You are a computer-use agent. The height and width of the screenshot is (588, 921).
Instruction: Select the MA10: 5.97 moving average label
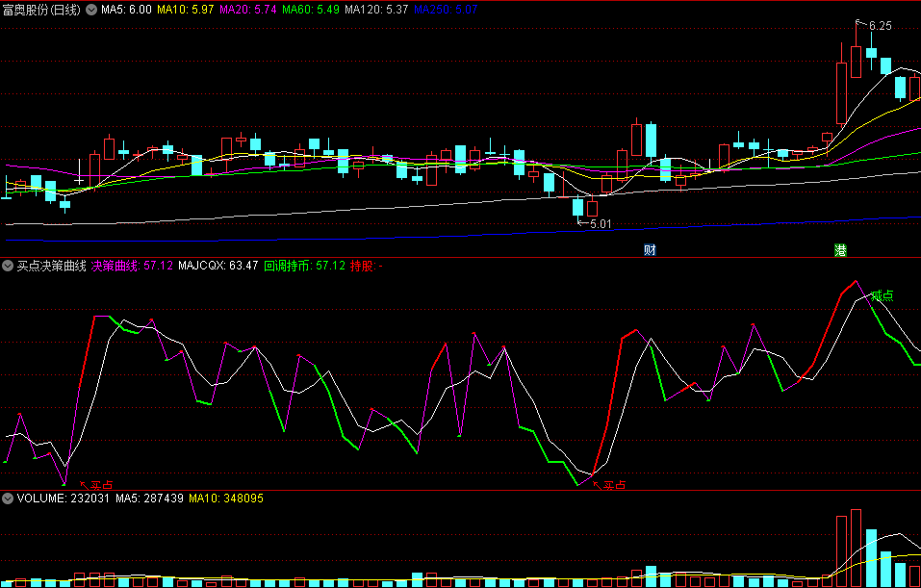185,10
